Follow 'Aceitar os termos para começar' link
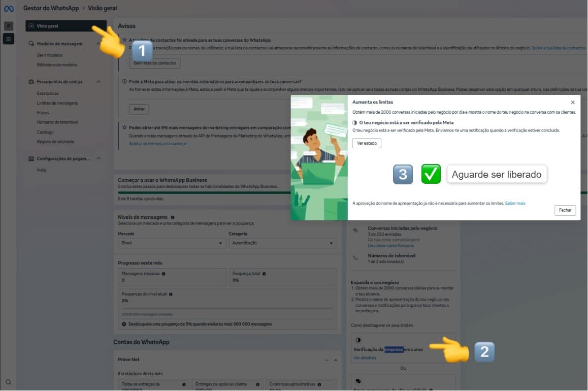588x391 pixels. [158, 144]
